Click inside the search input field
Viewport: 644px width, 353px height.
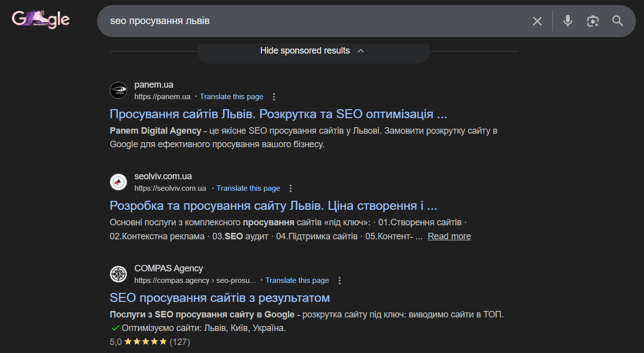point(300,21)
